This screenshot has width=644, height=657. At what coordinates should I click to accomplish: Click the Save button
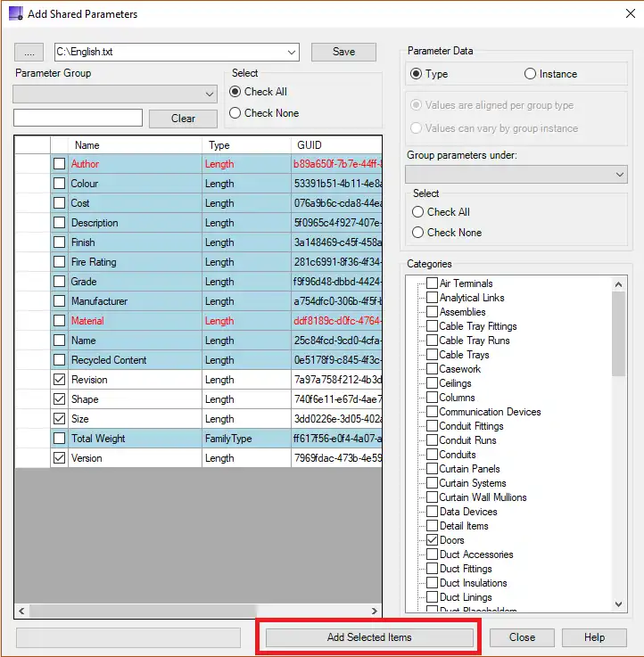343,52
